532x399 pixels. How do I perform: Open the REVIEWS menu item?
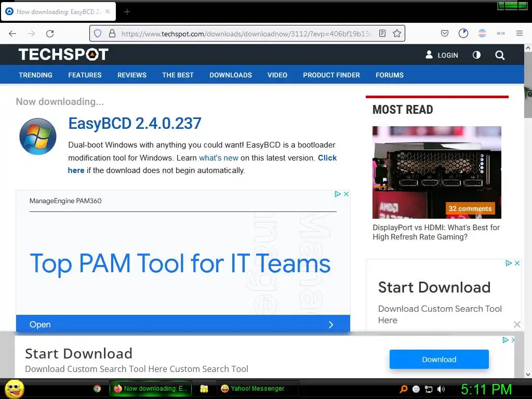pos(131,75)
